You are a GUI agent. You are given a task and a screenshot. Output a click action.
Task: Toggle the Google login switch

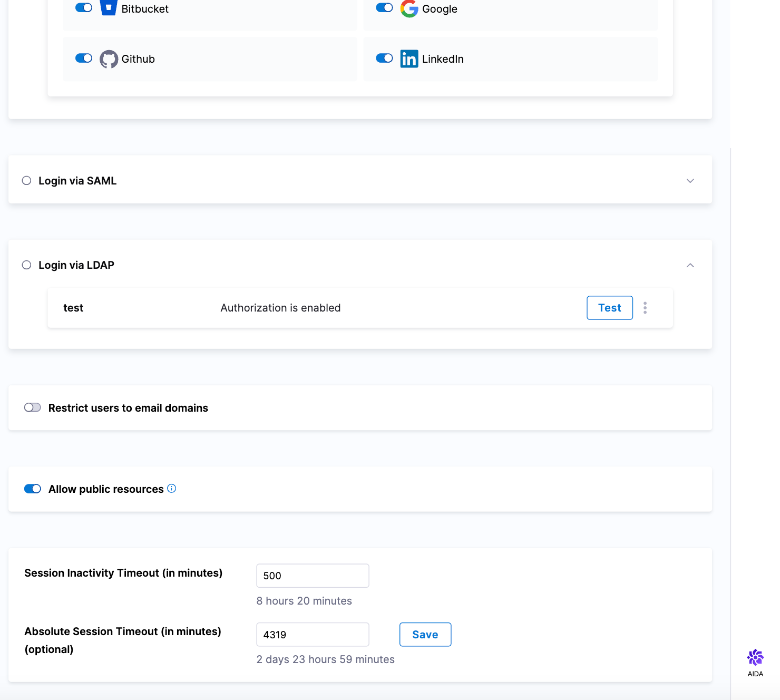[x=384, y=8]
